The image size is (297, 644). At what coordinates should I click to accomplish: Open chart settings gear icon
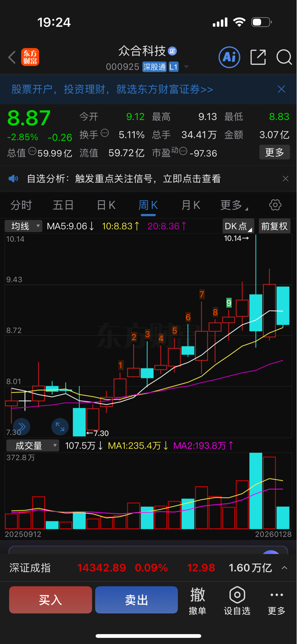[x=275, y=205]
